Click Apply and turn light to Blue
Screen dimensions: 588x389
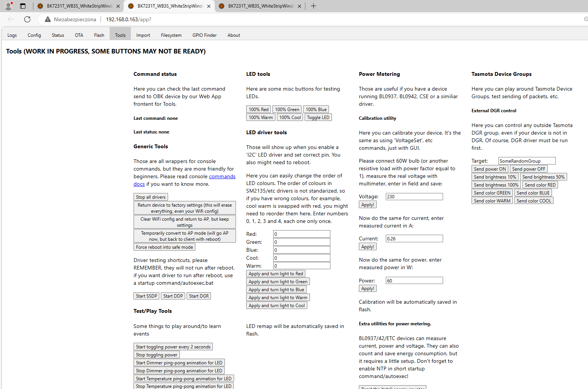[x=277, y=290]
